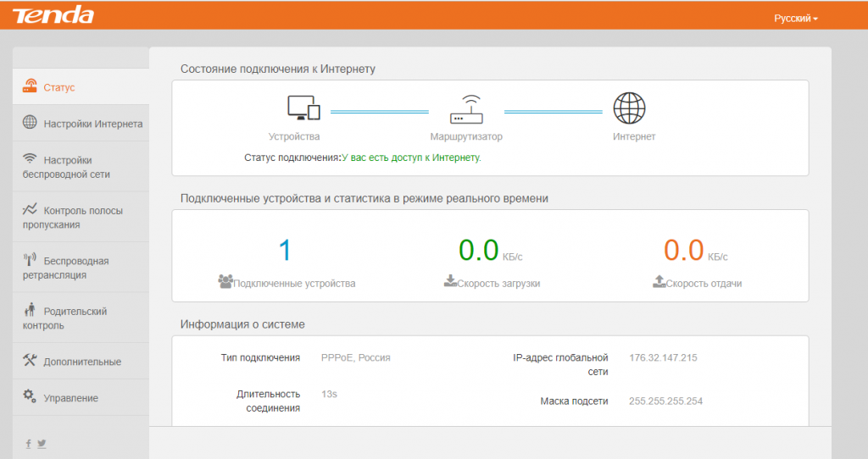Screen dimensions: 868x459
Task: Click the Twitter icon in sidebar footer
Action: [x=42, y=444]
